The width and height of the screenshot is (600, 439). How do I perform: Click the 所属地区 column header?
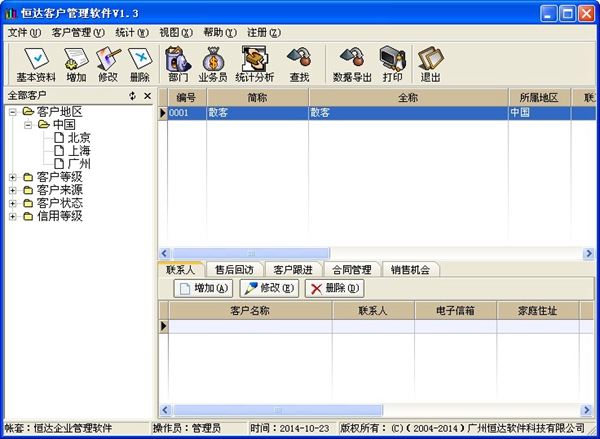(x=539, y=98)
